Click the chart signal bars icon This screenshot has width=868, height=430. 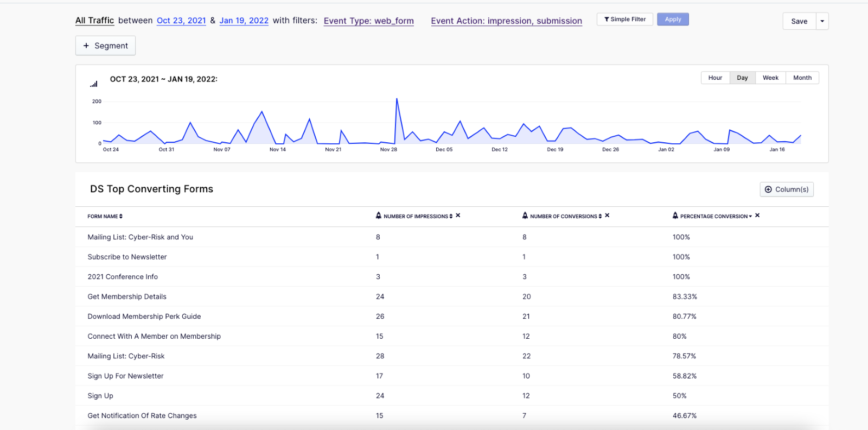pos(94,84)
